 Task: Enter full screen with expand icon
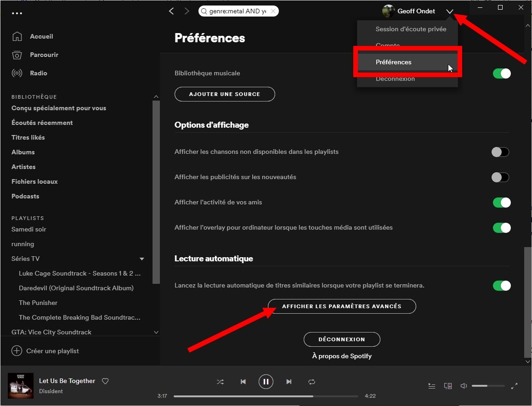515,386
